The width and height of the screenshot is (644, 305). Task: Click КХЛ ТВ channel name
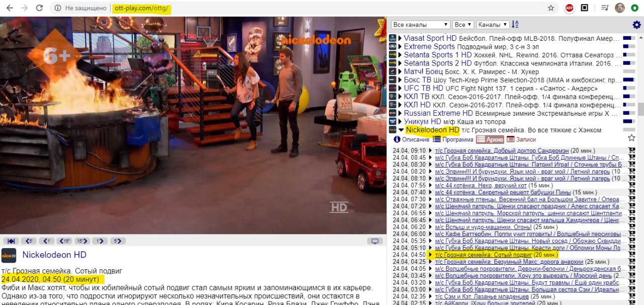[x=417, y=96]
